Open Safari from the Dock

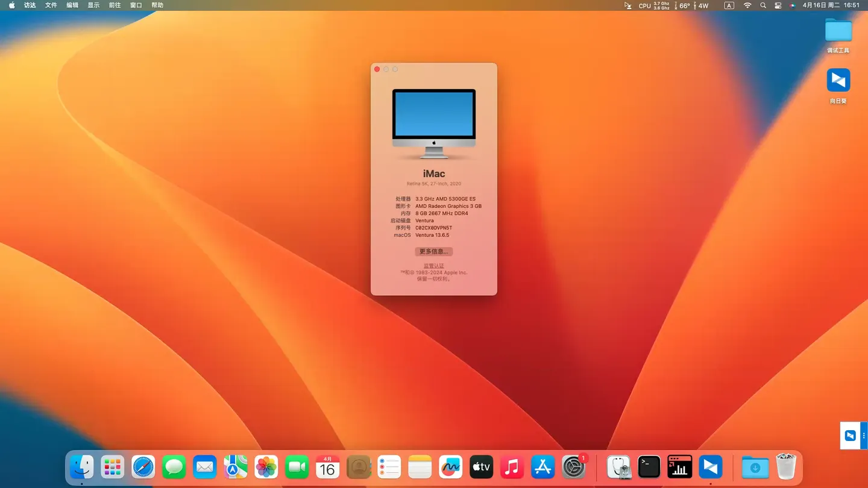coord(143,466)
